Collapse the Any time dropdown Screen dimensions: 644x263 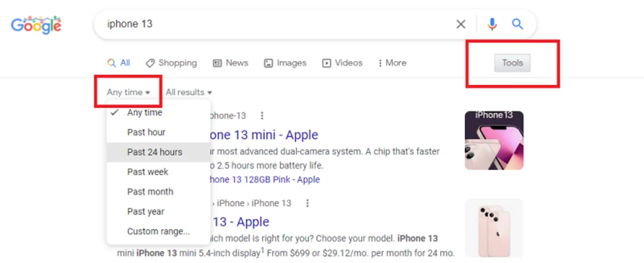pos(128,92)
